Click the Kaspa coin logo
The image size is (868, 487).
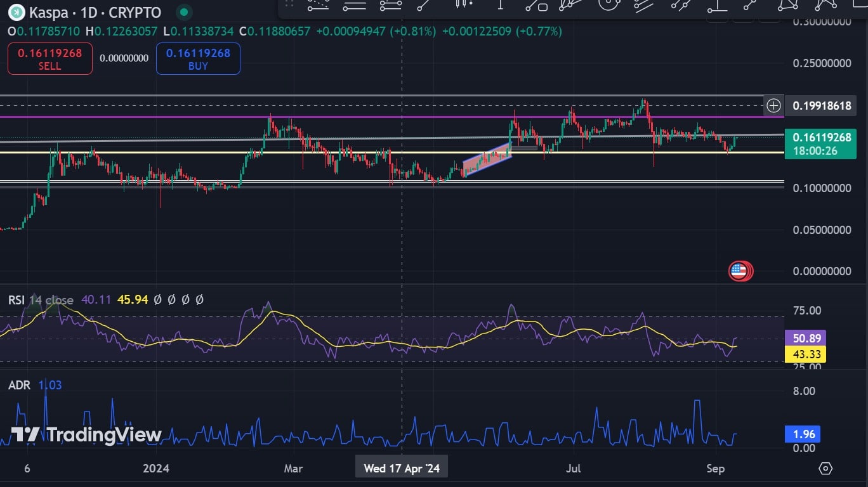coord(16,12)
